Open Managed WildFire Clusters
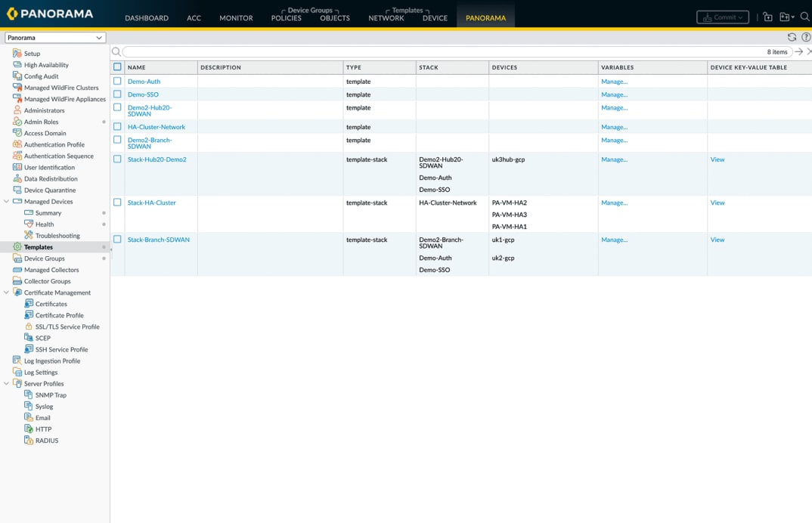The image size is (812, 523). pyautogui.click(x=17, y=87)
